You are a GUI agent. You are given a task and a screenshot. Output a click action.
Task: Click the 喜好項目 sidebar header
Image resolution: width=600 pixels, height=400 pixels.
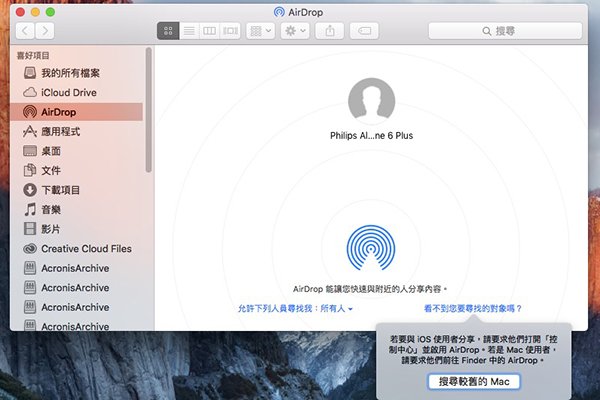click(x=33, y=56)
